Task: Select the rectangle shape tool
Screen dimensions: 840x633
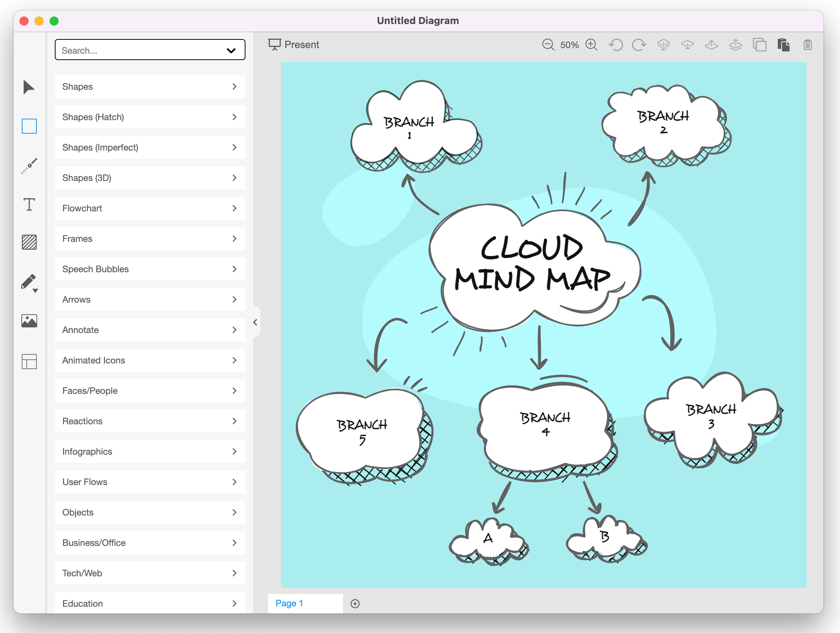Action: tap(29, 126)
